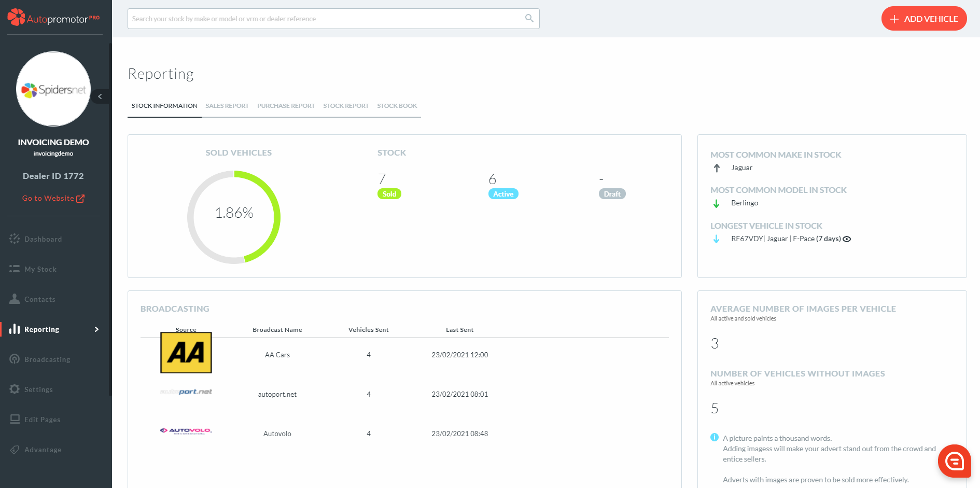Open the live chat bubble icon
Screen dimensions: 980x488
click(x=954, y=461)
